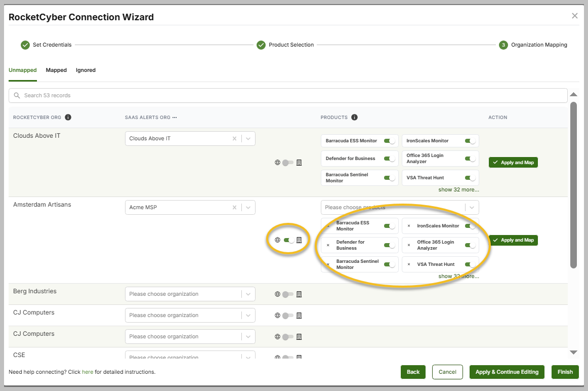Image resolution: width=588 pixels, height=391 pixels.
Task: Click the scroll up arrow
Action: point(573,94)
